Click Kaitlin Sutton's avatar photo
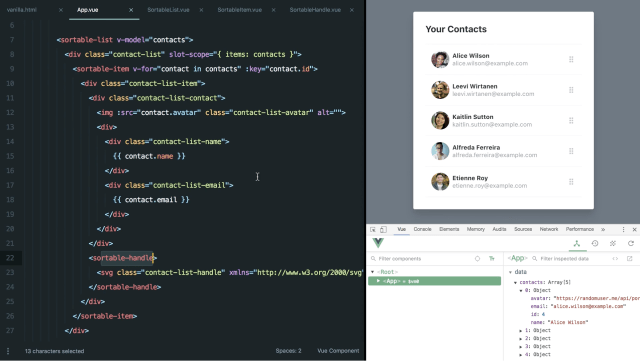Screen dimensions: 640x363 coord(440,120)
